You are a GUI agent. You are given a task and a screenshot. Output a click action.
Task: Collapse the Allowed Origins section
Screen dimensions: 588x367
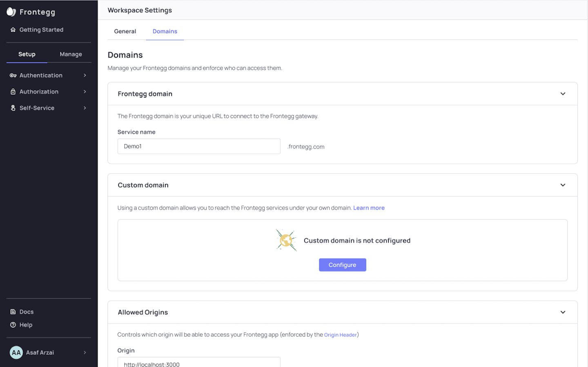563,312
